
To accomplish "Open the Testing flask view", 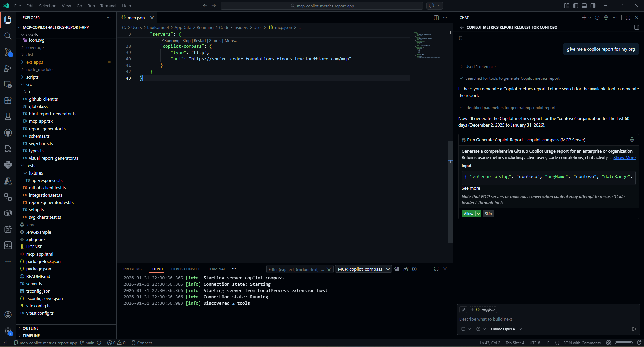I will 8,116.
